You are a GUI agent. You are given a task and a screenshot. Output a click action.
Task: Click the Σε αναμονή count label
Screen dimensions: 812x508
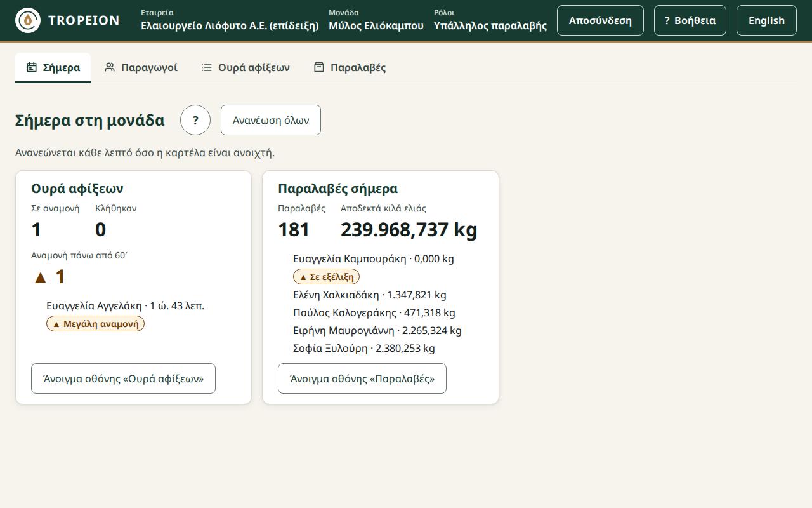(x=55, y=208)
